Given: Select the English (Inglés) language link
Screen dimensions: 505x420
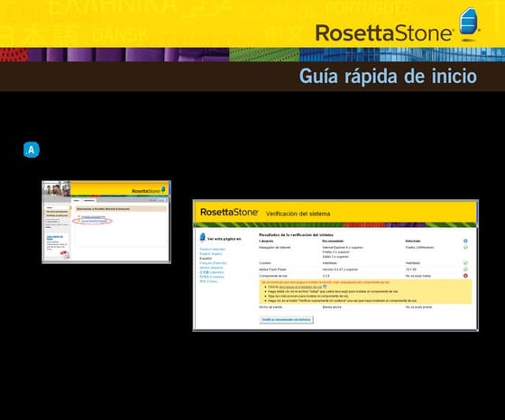Looking at the screenshot, I should (211, 253).
